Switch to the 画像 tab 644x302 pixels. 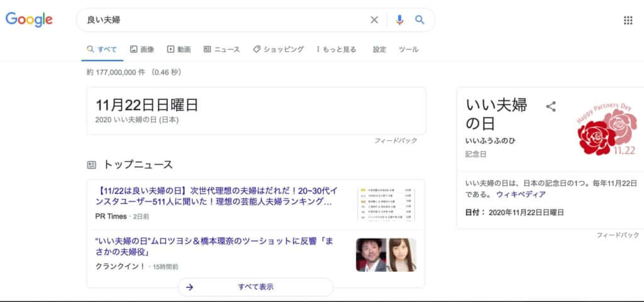click(x=142, y=49)
